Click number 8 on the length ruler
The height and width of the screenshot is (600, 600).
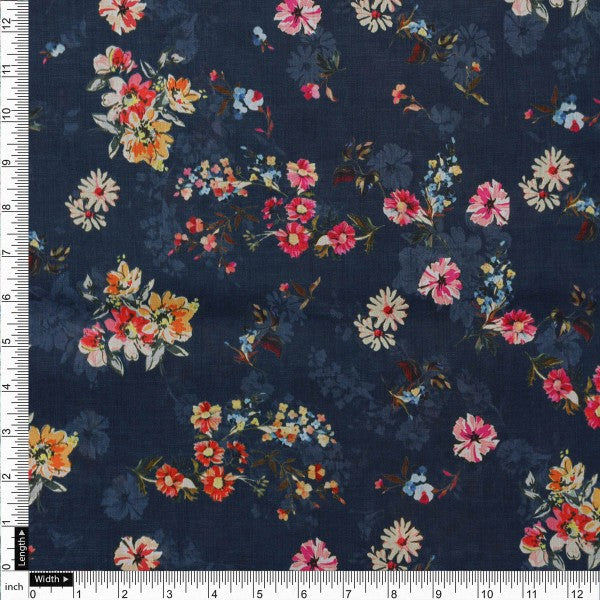coord(7,207)
